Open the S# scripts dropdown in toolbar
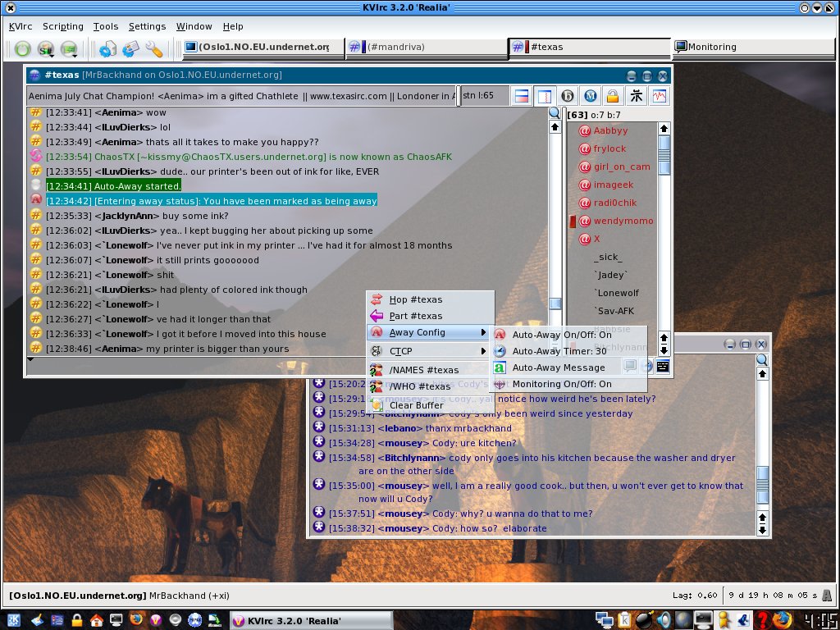Viewport: 840px width, 630px height. coord(46,48)
